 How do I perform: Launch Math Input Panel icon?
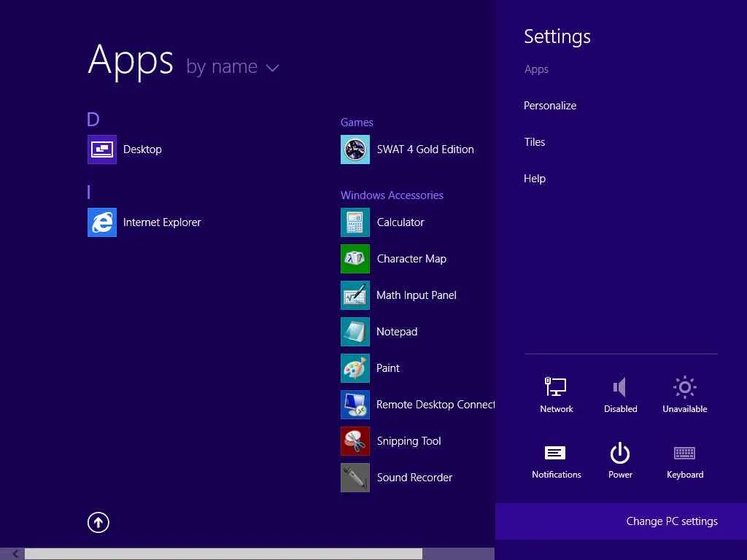click(x=355, y=295)
